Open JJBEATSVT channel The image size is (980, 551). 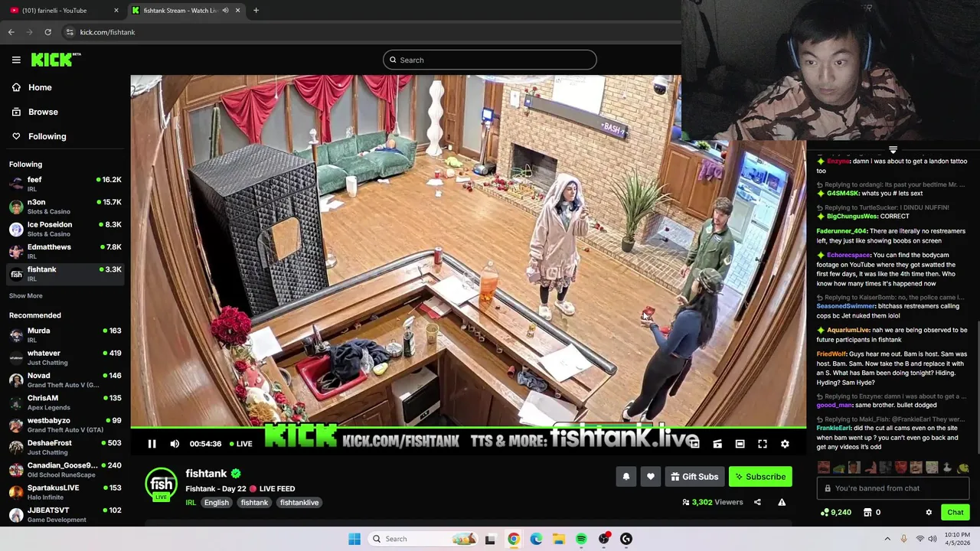pyautogui.click(x=65, y=514)
